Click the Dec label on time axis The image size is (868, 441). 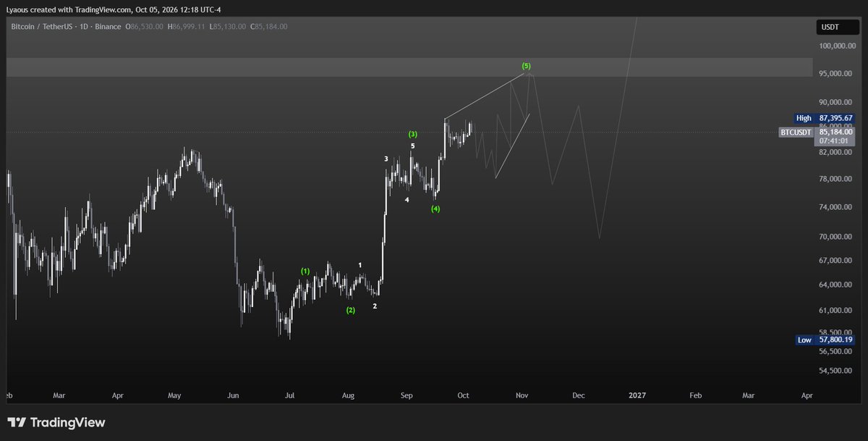tap(578, 396)
